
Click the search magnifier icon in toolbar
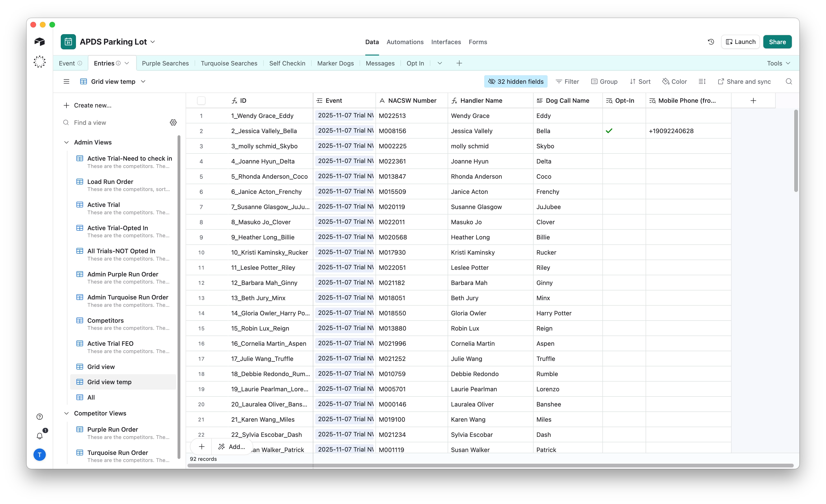(788, 81)
